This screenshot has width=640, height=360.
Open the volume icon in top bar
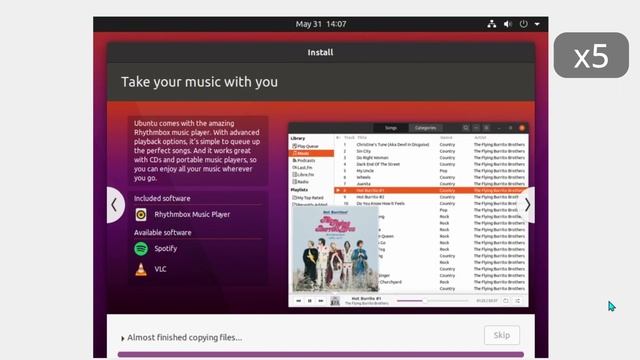508,24
